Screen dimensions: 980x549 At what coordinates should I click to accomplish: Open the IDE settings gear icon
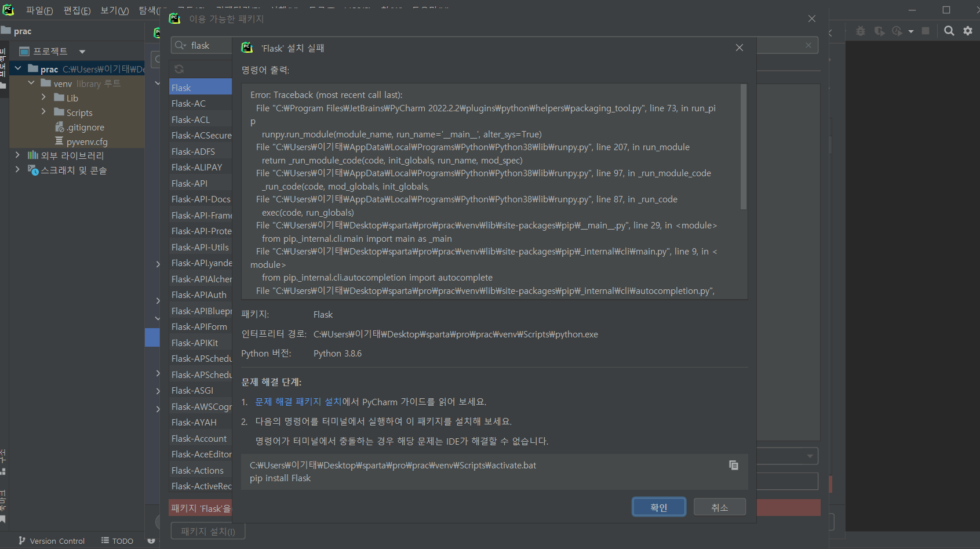(x=968, y=31)
